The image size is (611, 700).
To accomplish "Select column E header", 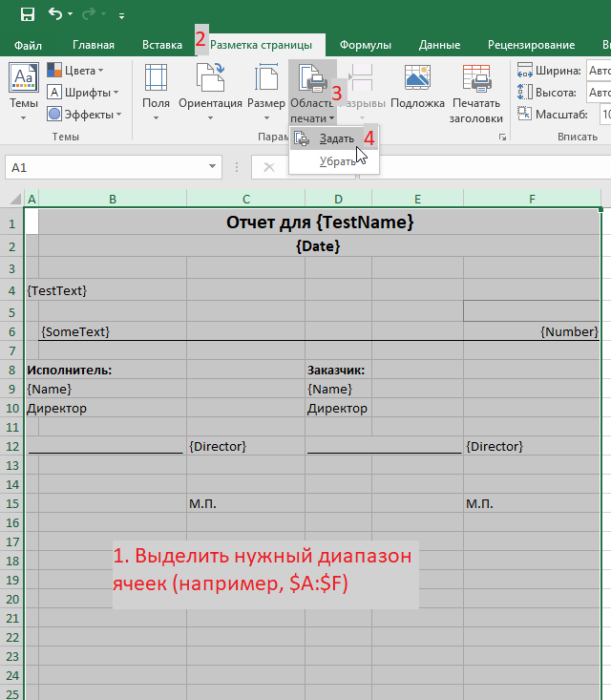I will coord(418,199).
